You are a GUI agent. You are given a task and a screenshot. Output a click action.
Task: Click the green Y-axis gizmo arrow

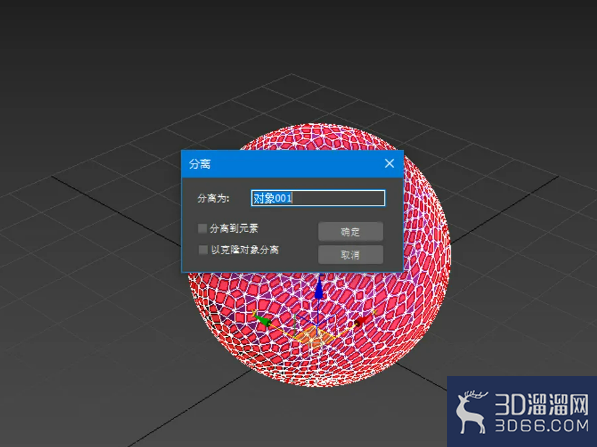(262, 320)
